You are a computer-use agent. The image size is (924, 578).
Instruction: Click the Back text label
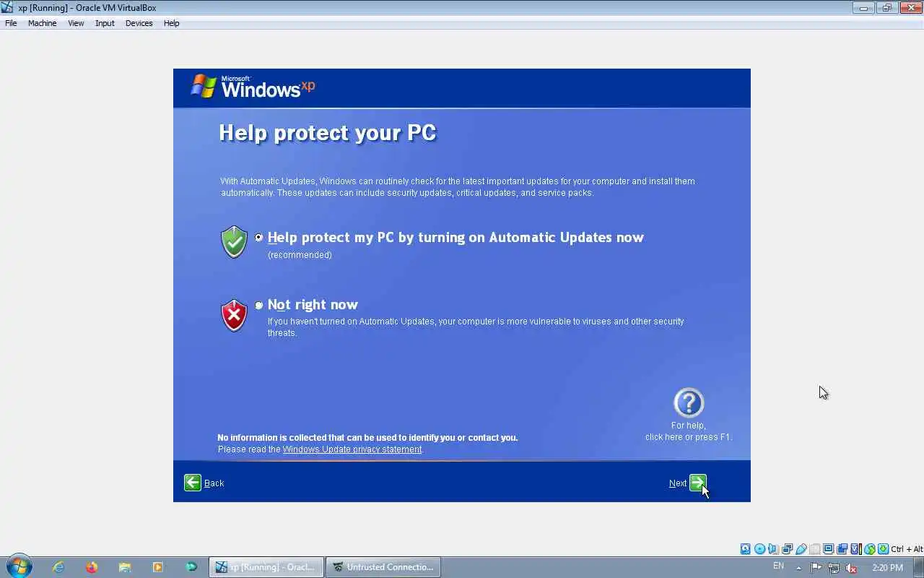point(214,483)
